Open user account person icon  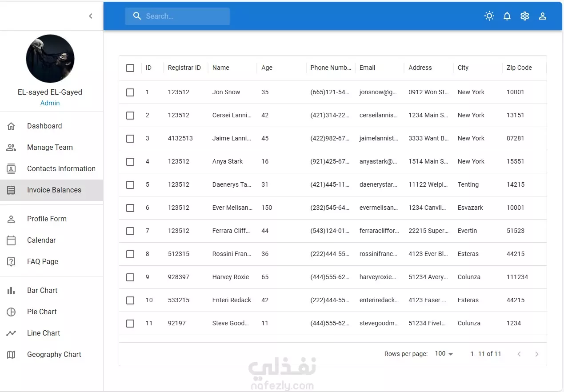pos(543,16)
